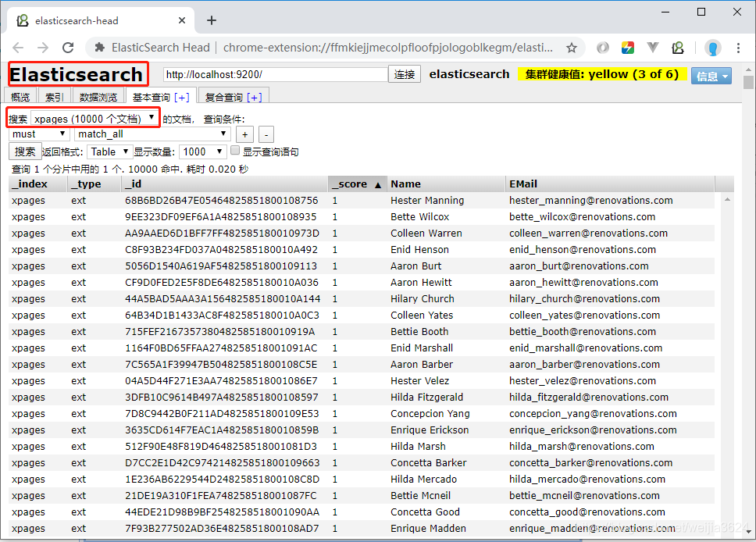Click the Enrique Erickson name cell
The height and width of the screenshot is (542, 756).
click(x=430, y=430)
